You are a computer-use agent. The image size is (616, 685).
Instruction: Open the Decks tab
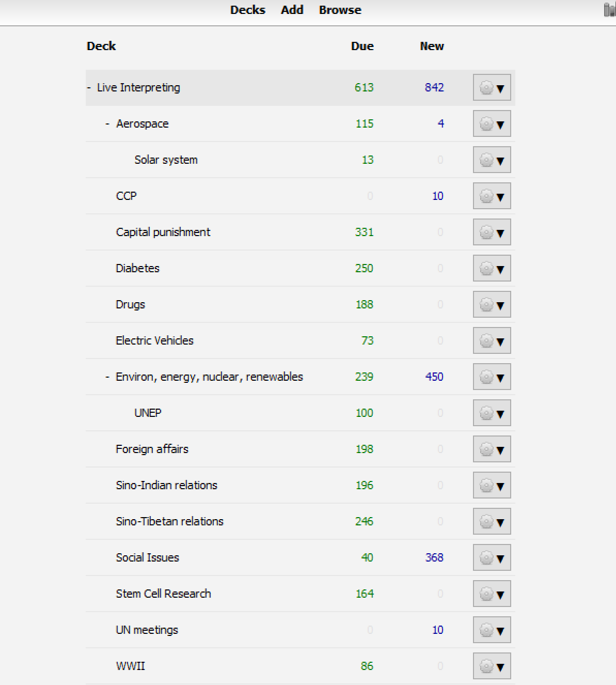(247, 10)
